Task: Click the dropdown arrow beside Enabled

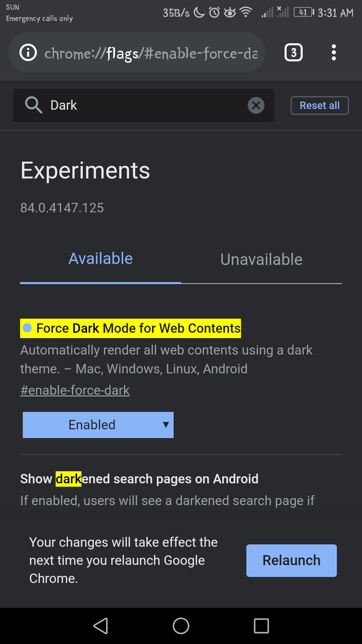Action: (166, 425)
